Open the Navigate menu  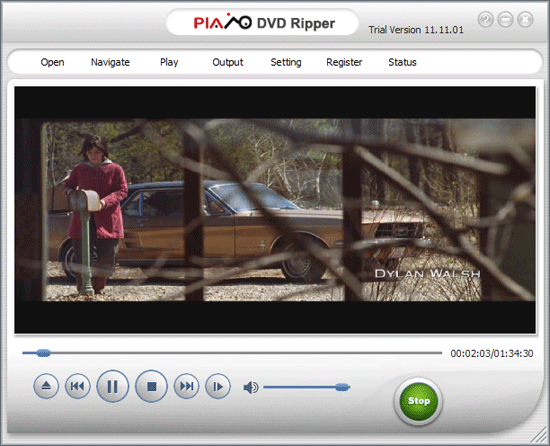click(110, 62)
